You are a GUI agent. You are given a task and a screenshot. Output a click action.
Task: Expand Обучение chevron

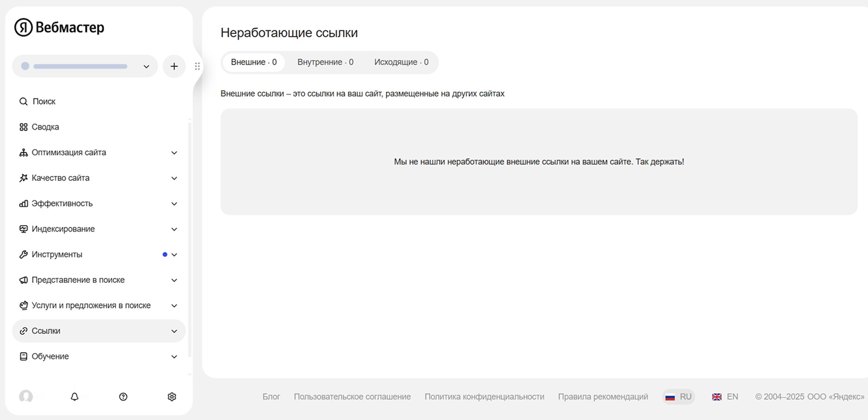click(x=174, y=356)
